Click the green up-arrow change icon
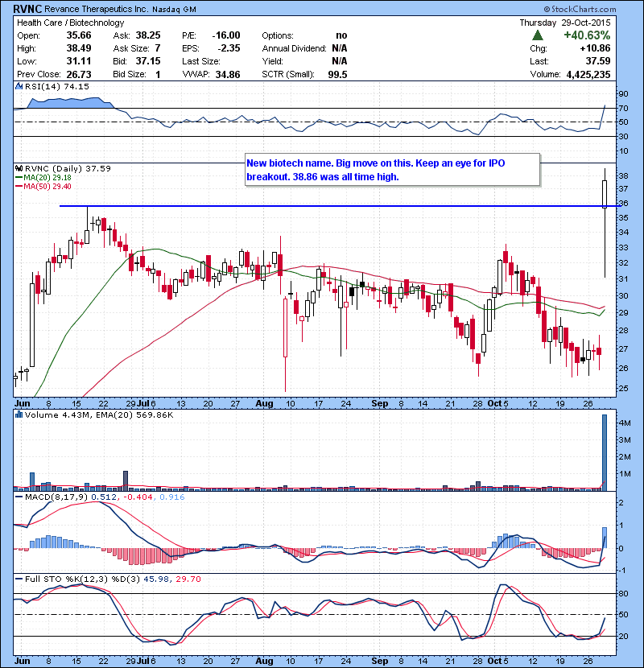644x668 pixels. pyautogui.click(x=538, y=35)
